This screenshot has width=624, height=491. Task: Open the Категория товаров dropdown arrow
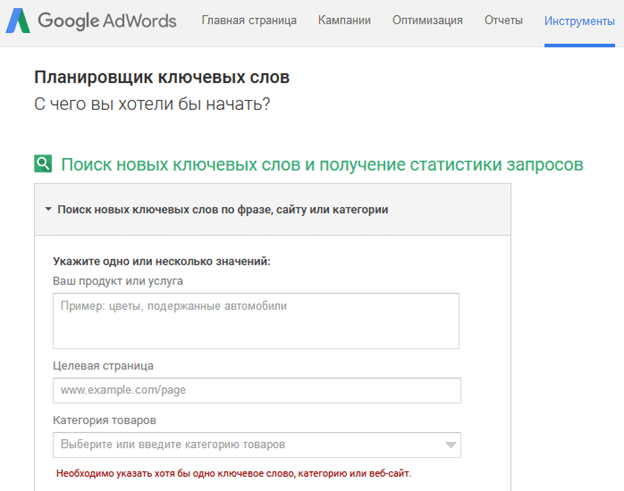coord(450,445)
